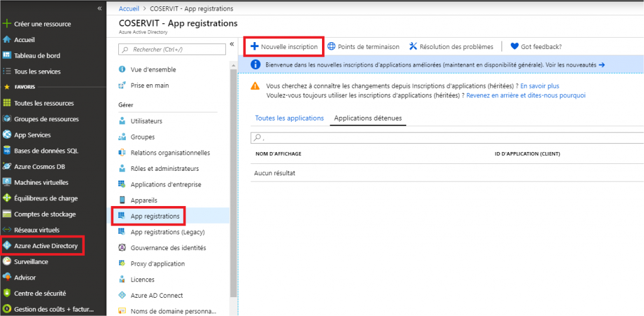
Task: Open App Services via its globe icon
Action: (x=6, y=134)
